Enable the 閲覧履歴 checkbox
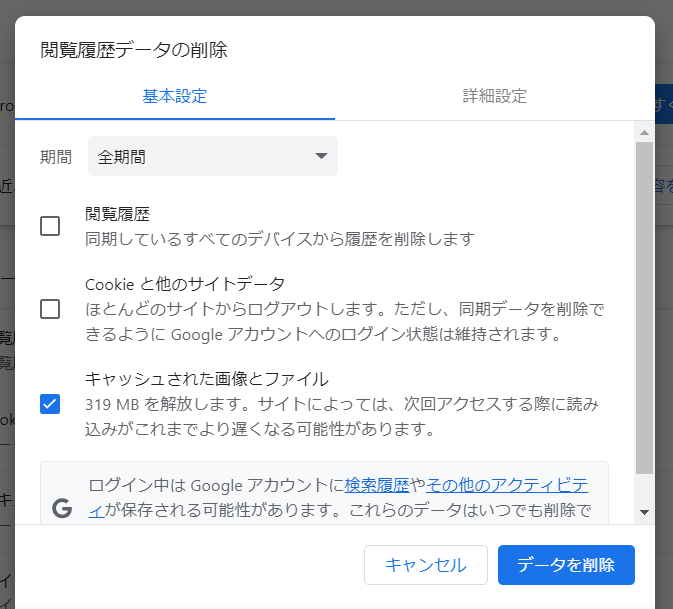Image resolution: width=673 pixels, height=609 pixels. pyautogui.click(x=50, y=226)
